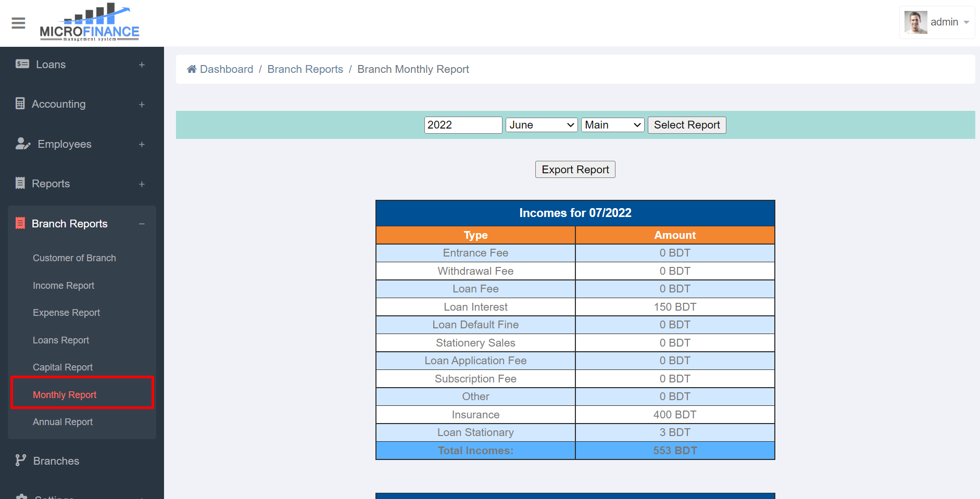The height and width of the screenshot is (499, 980).
Task: Click the Export Report button
Action: [575, 170]
